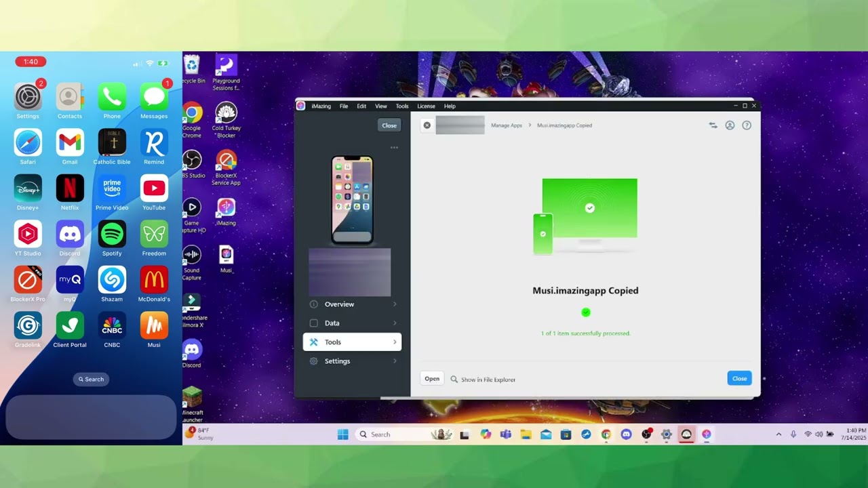
Task: Open the Help menu in iMazing
Action: (x=450, y=106)
